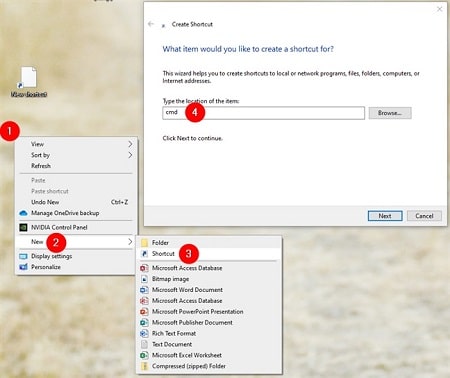Click the PowerPoint Presentation icon

coord(144,312)
